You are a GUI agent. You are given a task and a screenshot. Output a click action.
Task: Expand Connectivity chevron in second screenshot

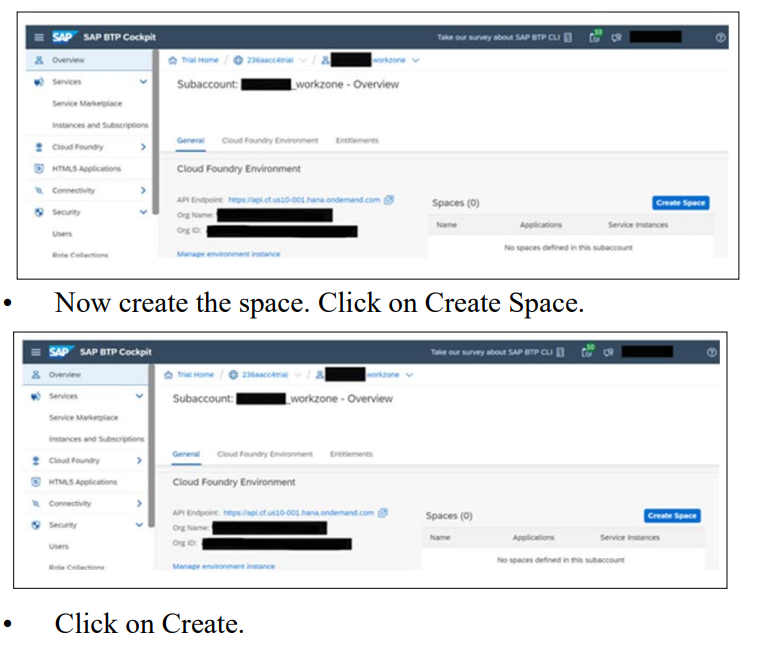tap(139, 503)
